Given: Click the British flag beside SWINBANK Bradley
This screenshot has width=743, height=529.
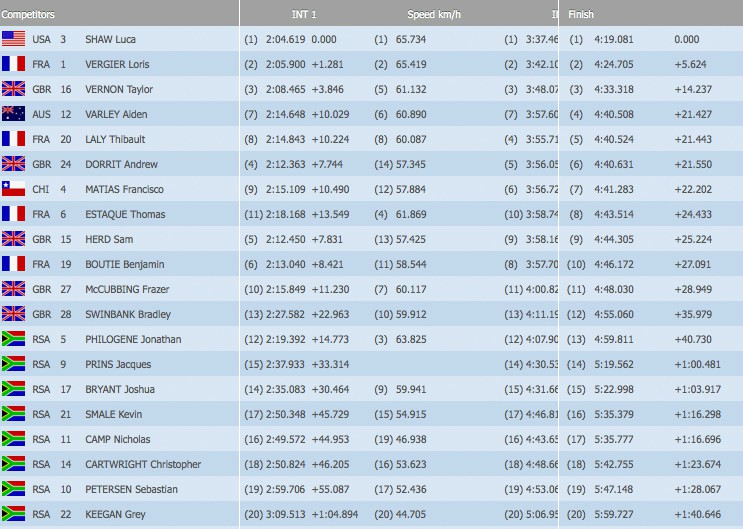Looking at the screenshot, I should [x=14, y=314].
